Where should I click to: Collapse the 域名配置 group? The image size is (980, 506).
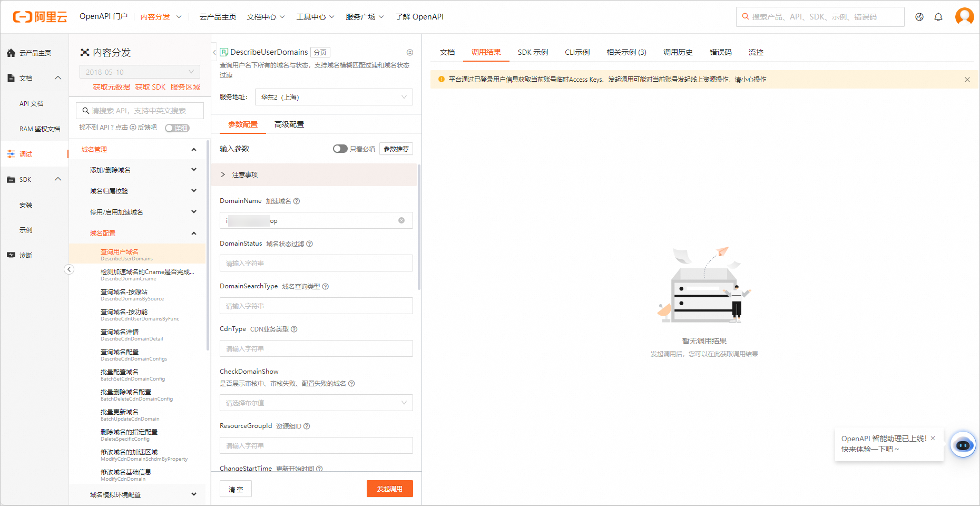click(194, 233)
